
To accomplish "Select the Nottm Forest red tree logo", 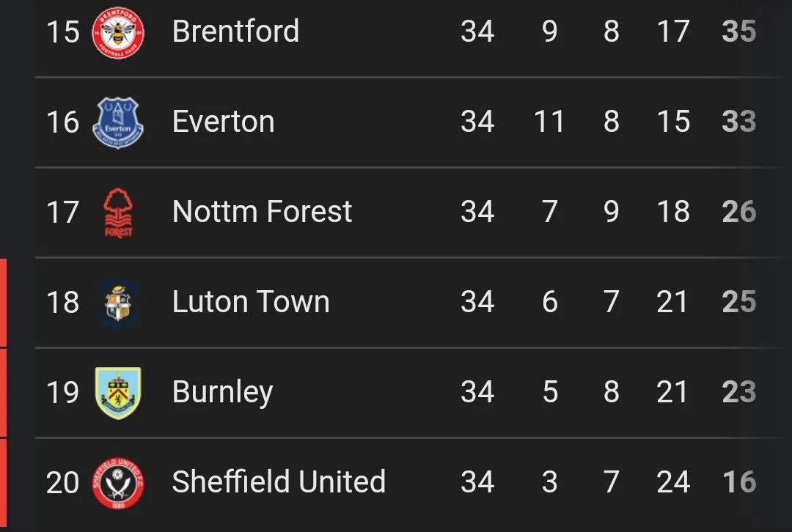I will pos(118,213).
